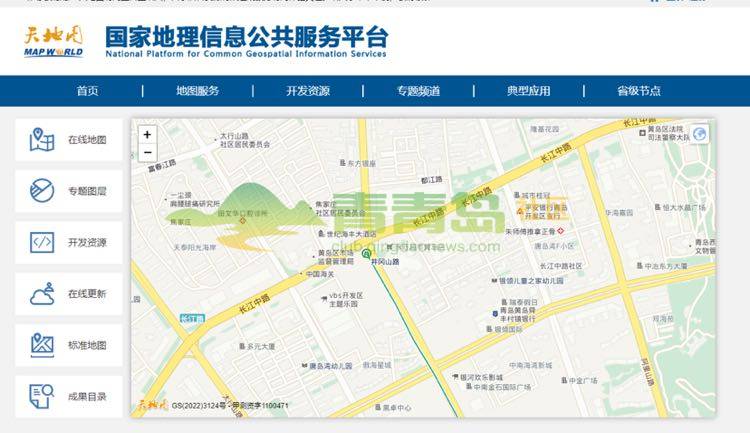750x433 pixels.
Task: Click the 井冈山路 station label
Action: pyautogui.click(x=385, y=262)
